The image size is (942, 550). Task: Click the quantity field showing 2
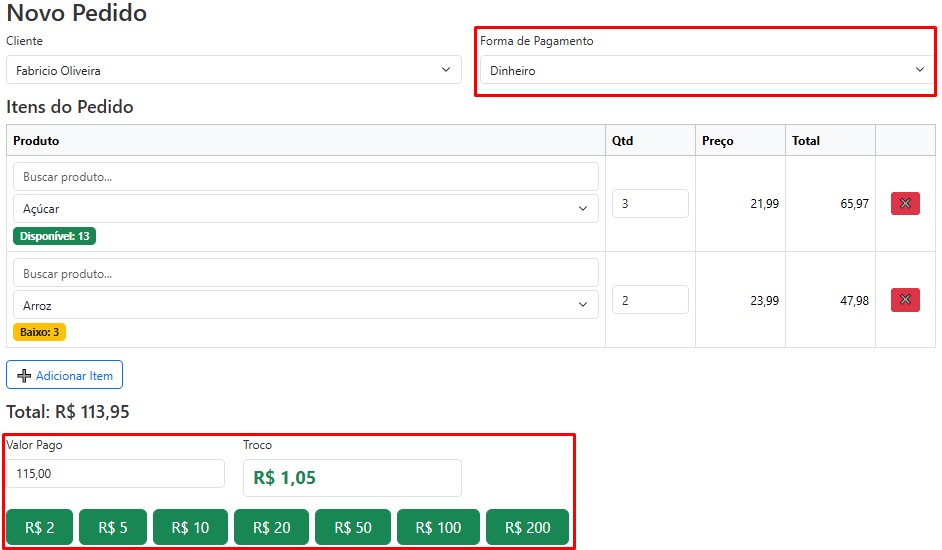click(650, 300)
